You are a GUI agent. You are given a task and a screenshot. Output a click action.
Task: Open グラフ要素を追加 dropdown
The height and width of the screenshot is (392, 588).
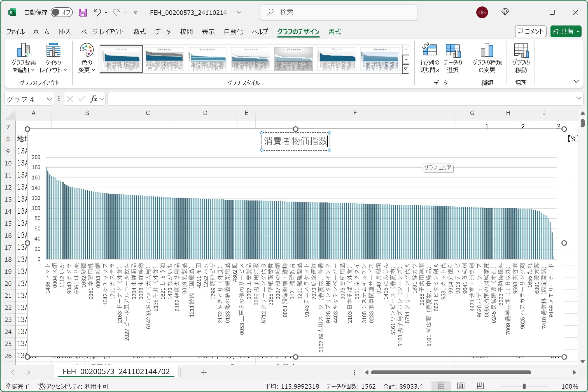(24, 58)
